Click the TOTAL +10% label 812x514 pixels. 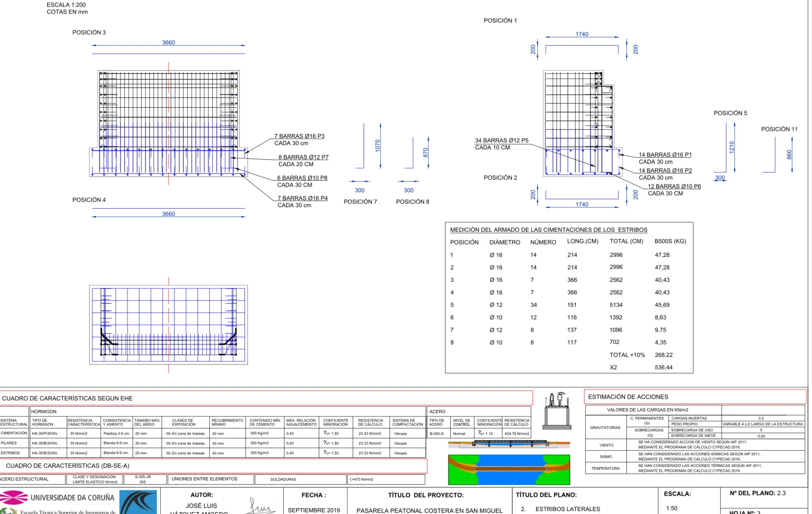(627, 355)
